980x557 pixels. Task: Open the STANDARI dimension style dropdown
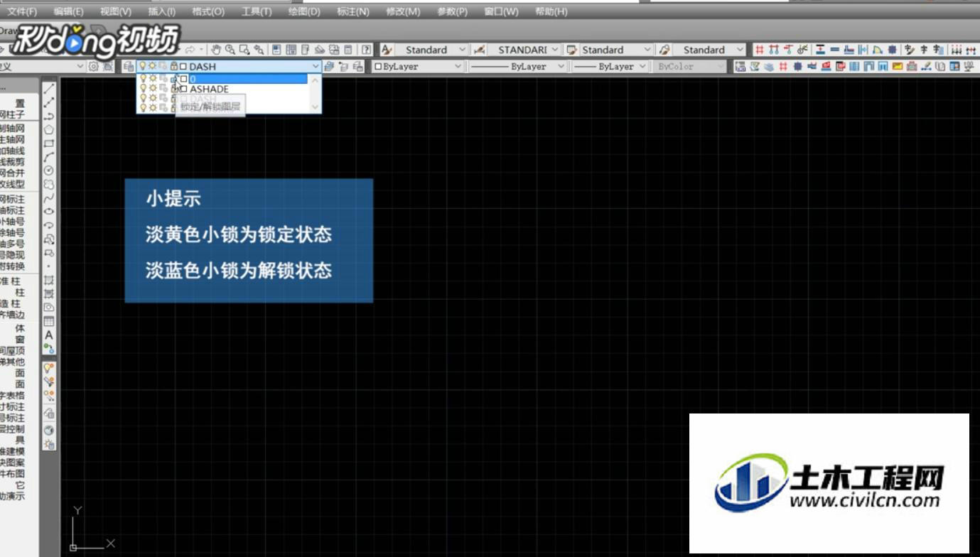click(x=555, y=50)
